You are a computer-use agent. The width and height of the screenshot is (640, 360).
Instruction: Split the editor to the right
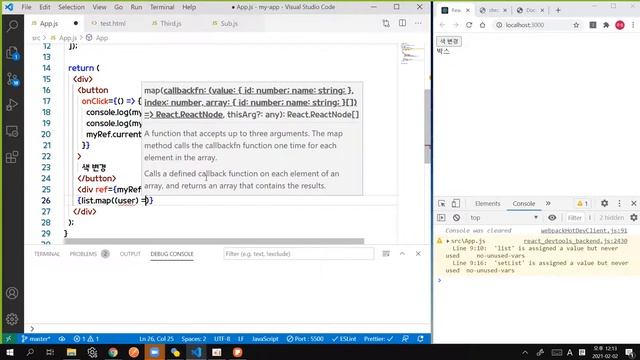point(402,23)
